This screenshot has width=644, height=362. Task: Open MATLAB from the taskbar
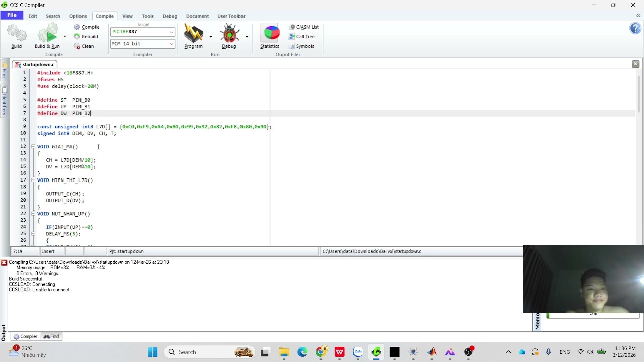point(432,352)
